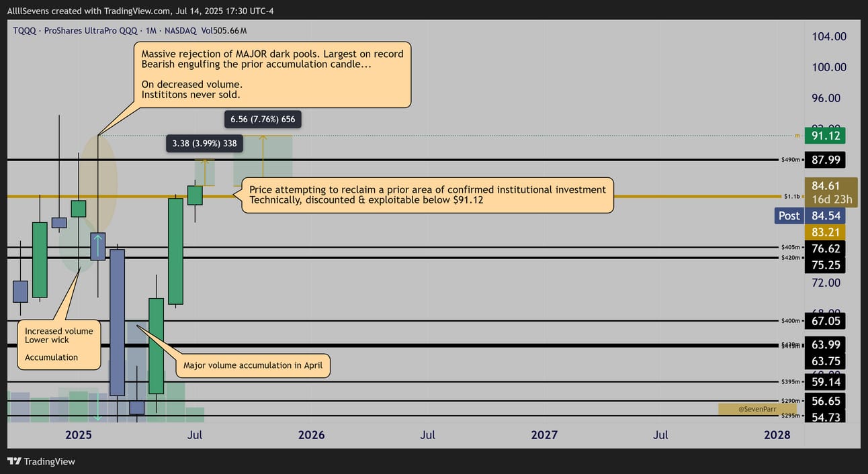This screenshot has width=868, height=474.
Task: Click the $400m dark pool level tag
Action: [790, 321]
